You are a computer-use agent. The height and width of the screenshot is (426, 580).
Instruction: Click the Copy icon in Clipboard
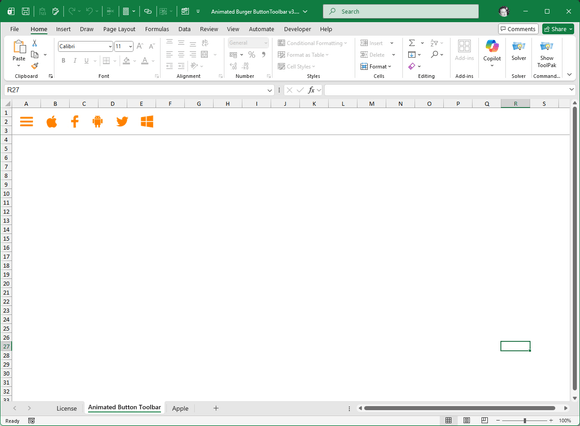[x=35, y=55]
